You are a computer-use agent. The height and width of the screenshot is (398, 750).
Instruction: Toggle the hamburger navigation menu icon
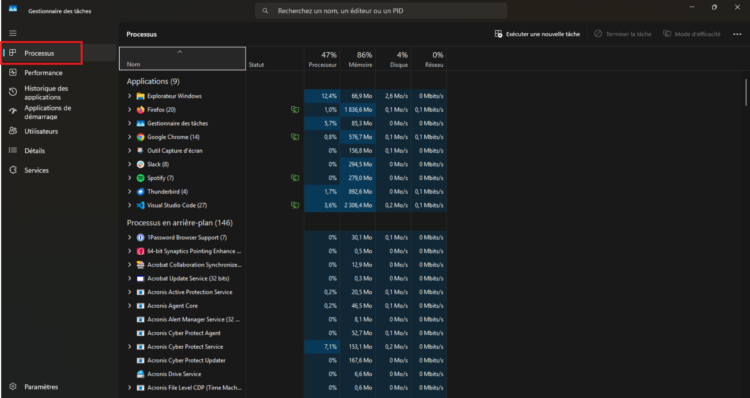[13, 33]
